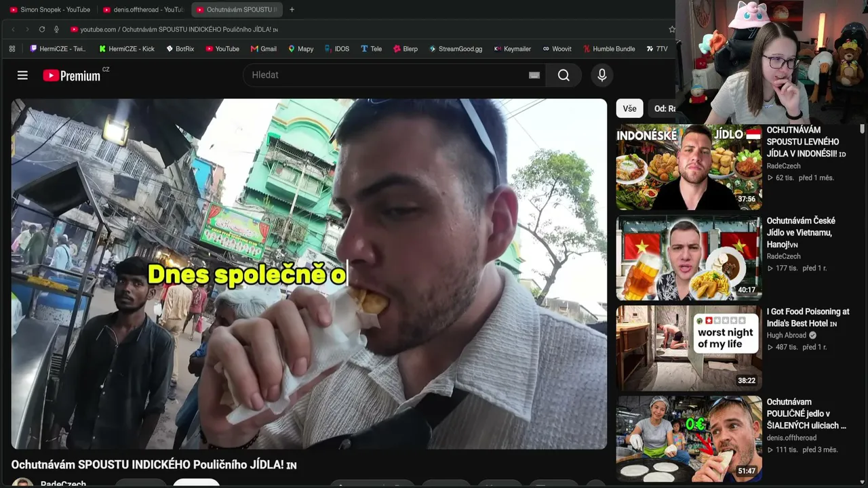Image resolution: width=868 pixels, height=488 pixels.
Task: Select the Vše filter chip
Action: [x=629, y=108]
